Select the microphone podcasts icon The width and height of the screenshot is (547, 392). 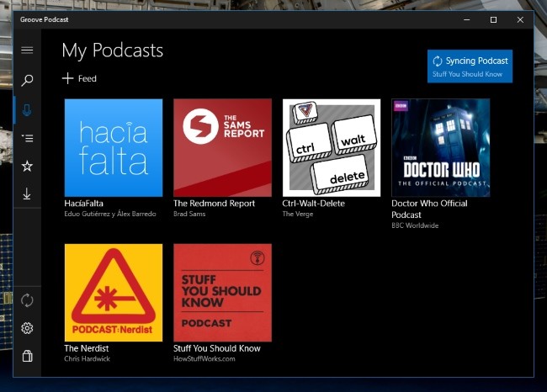tap(27, 110)
